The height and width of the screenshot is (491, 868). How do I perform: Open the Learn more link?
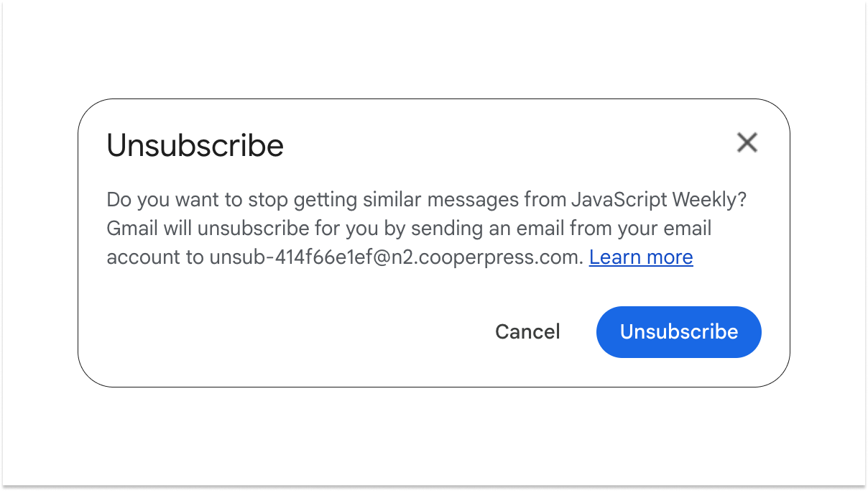[x=641, y=257]
